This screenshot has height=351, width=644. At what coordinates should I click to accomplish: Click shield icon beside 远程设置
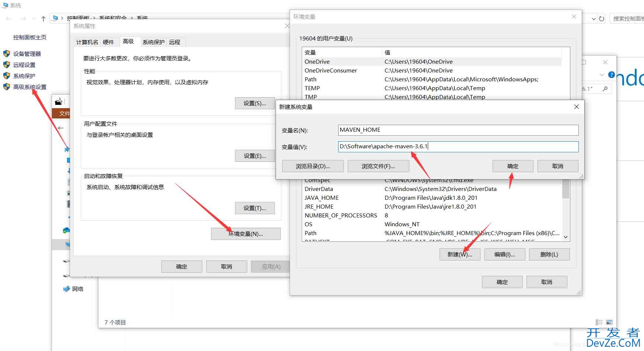coord(6,65)
